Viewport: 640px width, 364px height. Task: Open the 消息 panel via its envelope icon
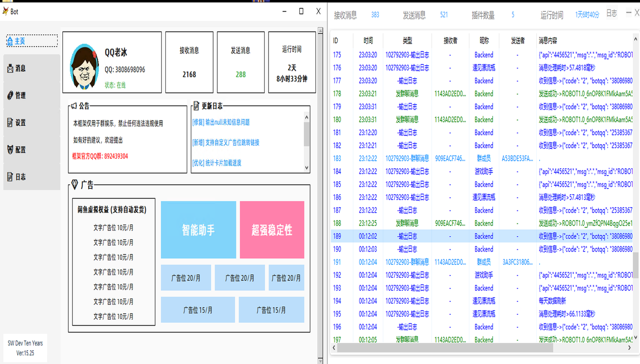pos(10,68)
